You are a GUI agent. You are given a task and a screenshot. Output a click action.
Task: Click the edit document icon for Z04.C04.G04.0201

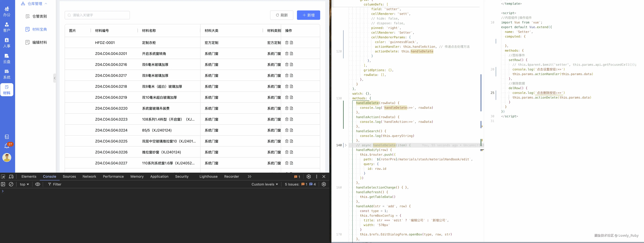pos(291,54)
